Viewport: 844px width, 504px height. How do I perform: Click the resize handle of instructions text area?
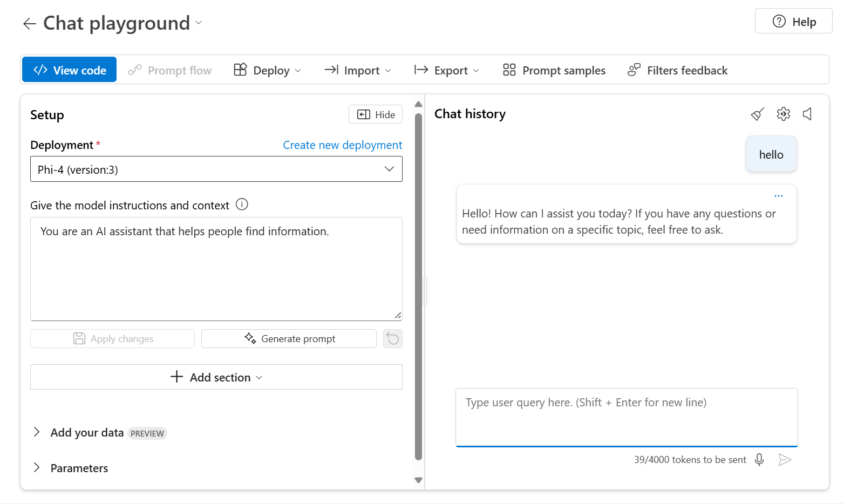[x=398, y=316]
